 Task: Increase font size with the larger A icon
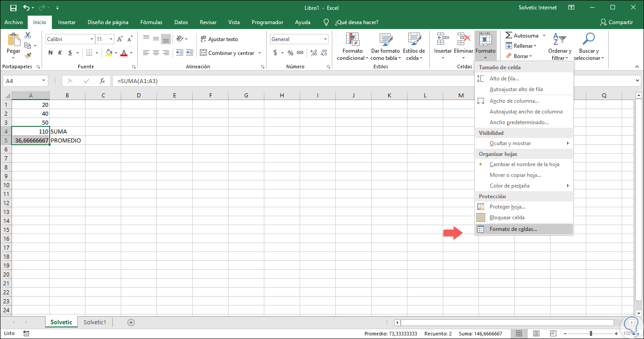120,39
